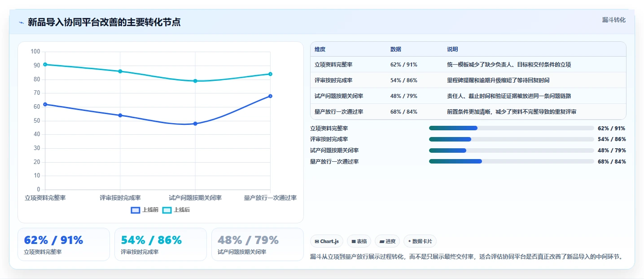Toggle the 上线后 legend swatch
The width and height of the screenshot is (644, 279).
click(x=167, y=210)
